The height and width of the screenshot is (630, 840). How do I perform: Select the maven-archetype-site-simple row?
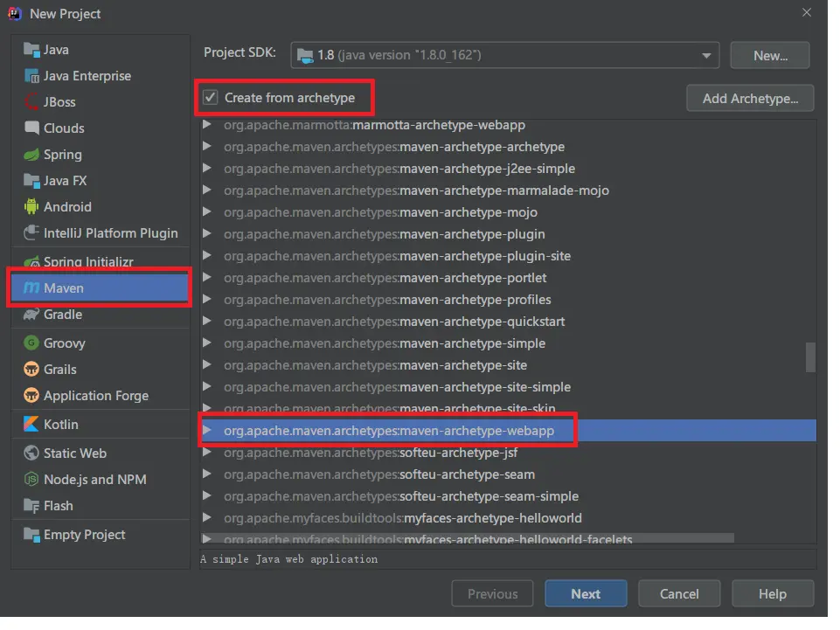(510, 388)
